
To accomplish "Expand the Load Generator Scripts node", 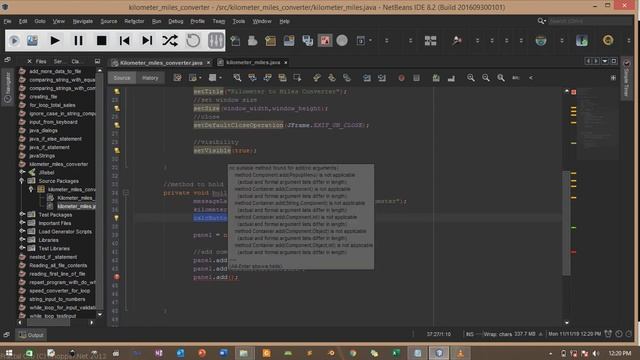I will [22, 231].
